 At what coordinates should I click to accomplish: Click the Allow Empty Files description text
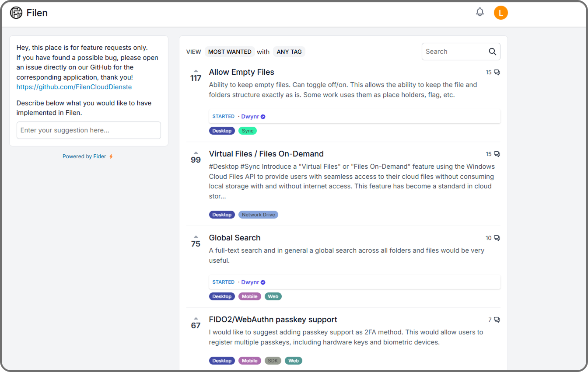click(343, 90)
